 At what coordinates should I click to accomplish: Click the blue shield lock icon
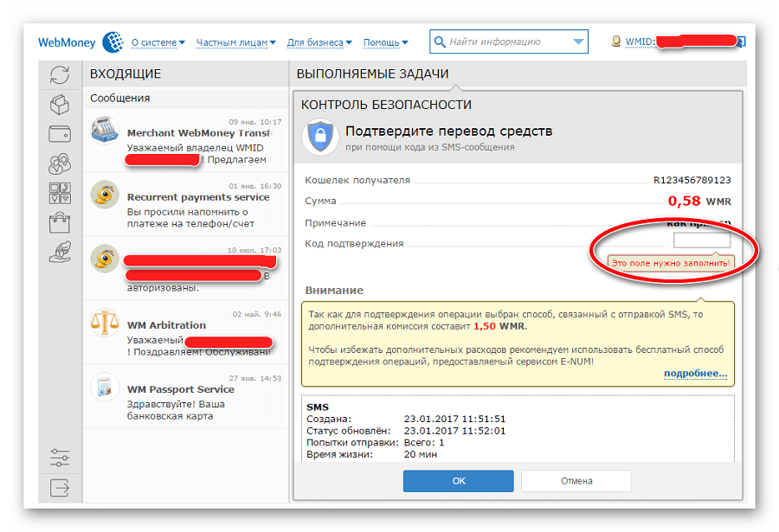click(x=320, y=137)
